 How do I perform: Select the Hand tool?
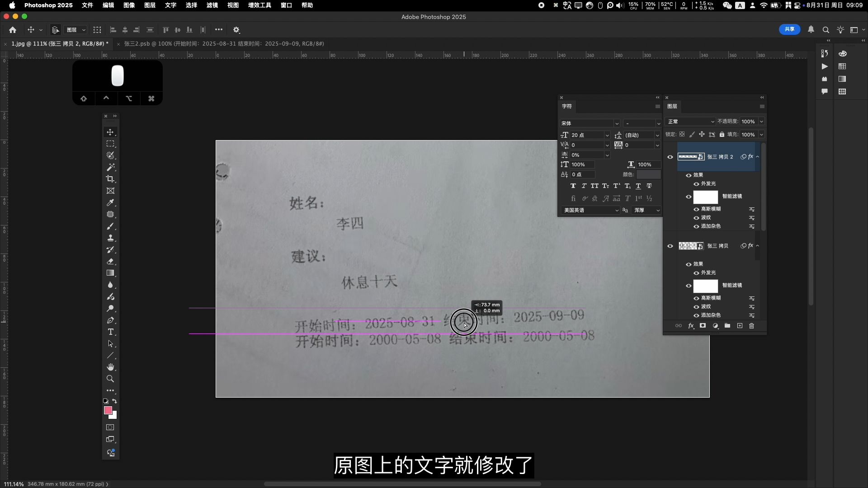110,367
